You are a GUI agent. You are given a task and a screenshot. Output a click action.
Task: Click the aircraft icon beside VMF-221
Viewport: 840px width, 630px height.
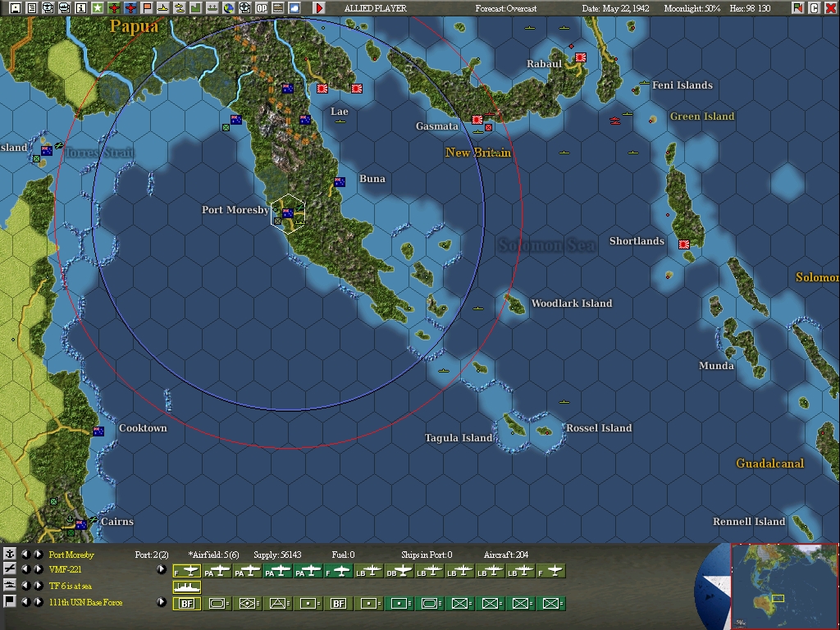click(x=9, y=569)
